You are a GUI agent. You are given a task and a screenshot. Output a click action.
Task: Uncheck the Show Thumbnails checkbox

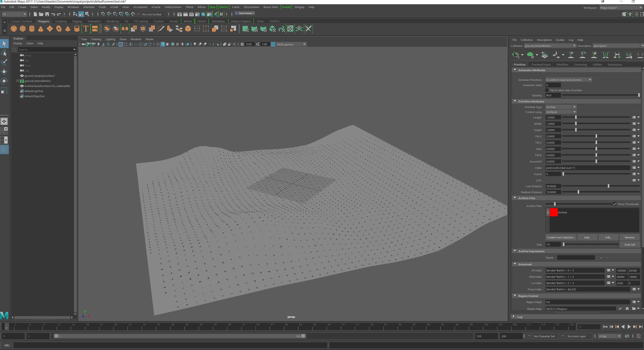point(615,204)
